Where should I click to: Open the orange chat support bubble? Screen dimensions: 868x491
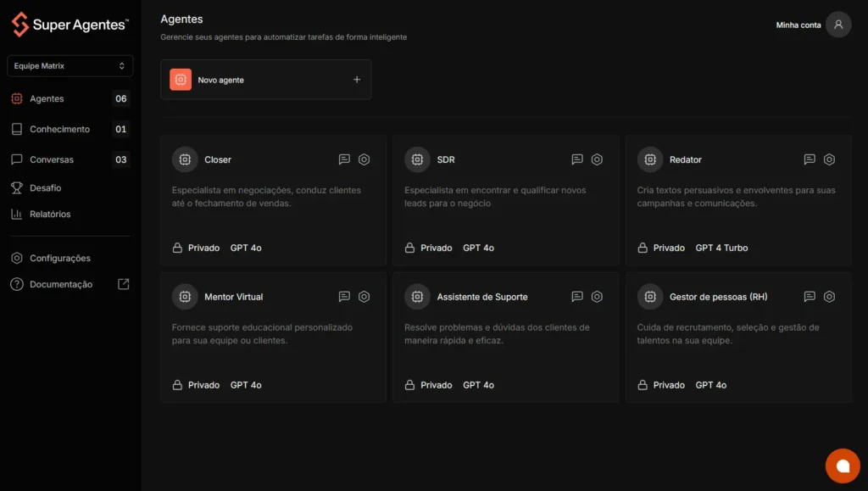[842, 466]
